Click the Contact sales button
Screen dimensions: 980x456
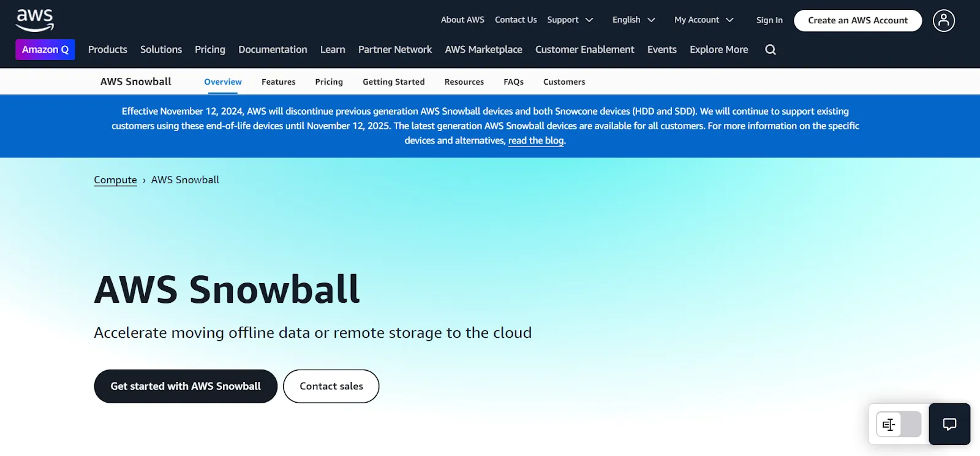331,386
